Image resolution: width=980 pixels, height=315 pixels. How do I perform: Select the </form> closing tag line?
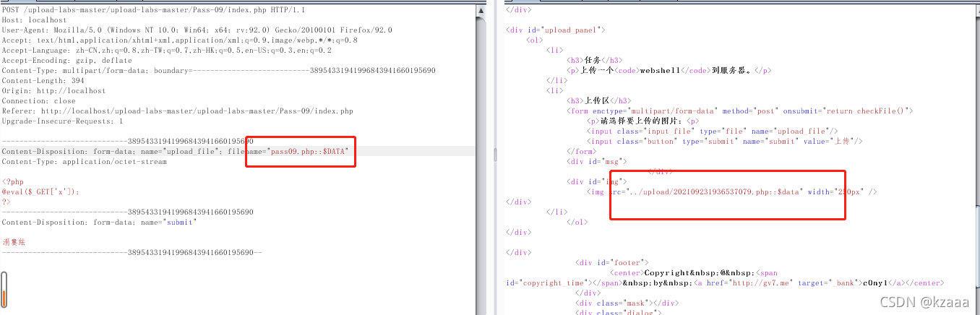582,152
